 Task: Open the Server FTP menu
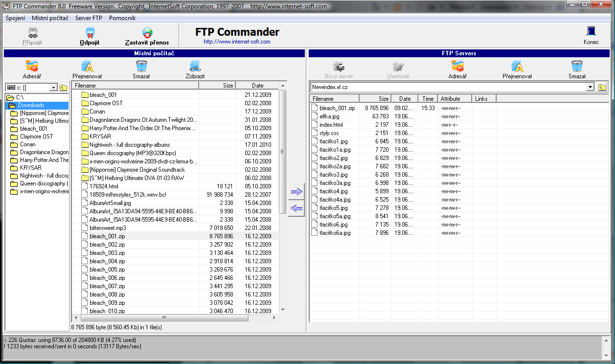[89, 18]
